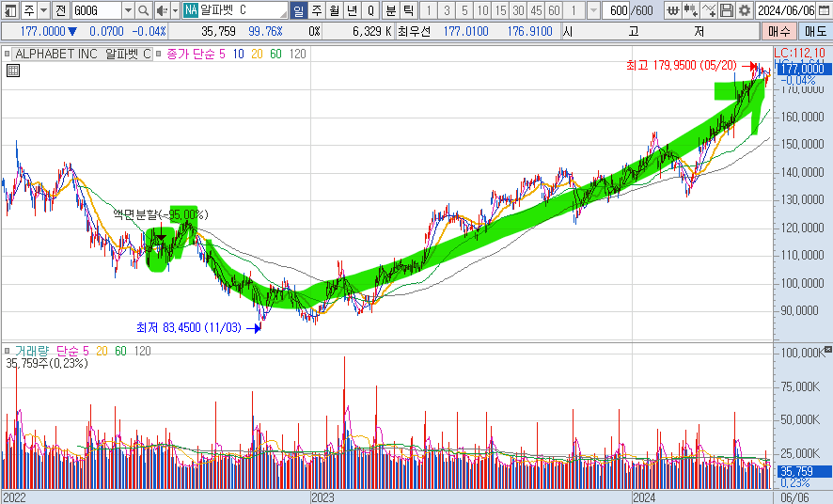Image resolution: width=833 pixels, height=504 pixels.
Task: Click the 35,759주(0.23%) volume readout
Action: click(47, 363)
